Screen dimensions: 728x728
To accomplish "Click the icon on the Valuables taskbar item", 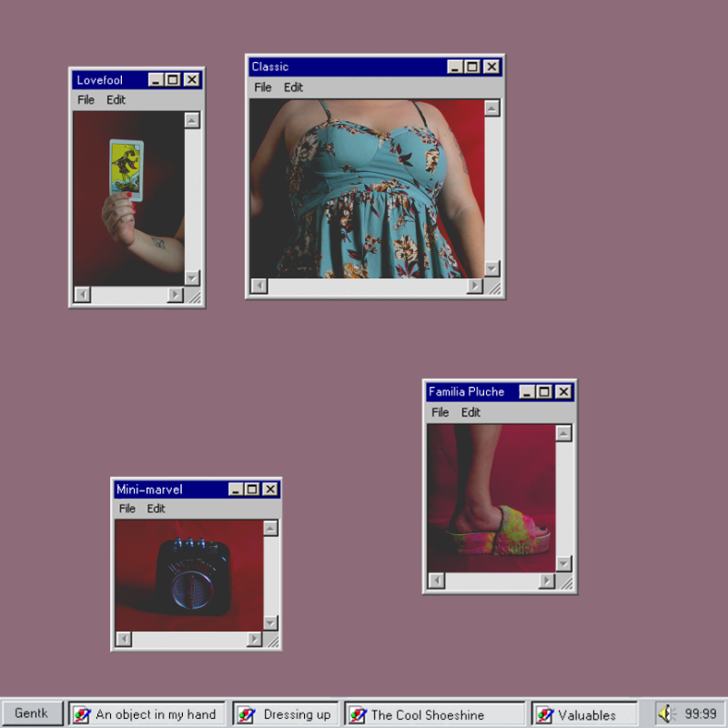I will (x=544, y=714).
